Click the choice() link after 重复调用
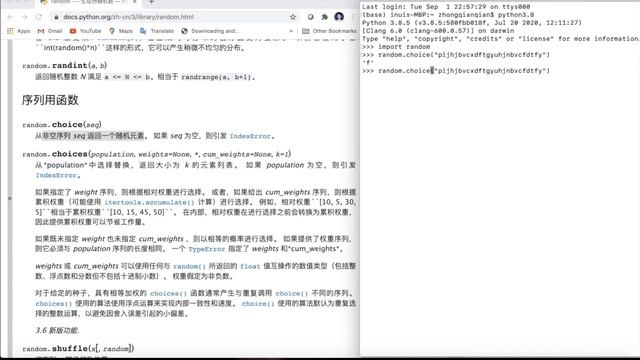This screenshot has height=360, width=640. [x=291, y=293]
